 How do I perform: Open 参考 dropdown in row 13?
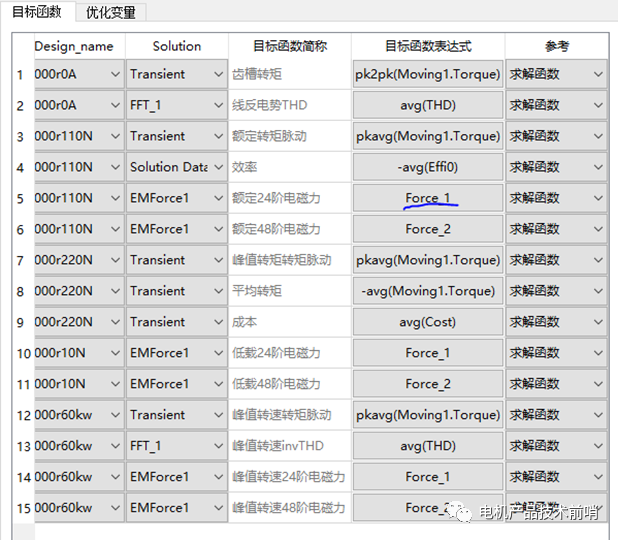click(x=556, y=446)
